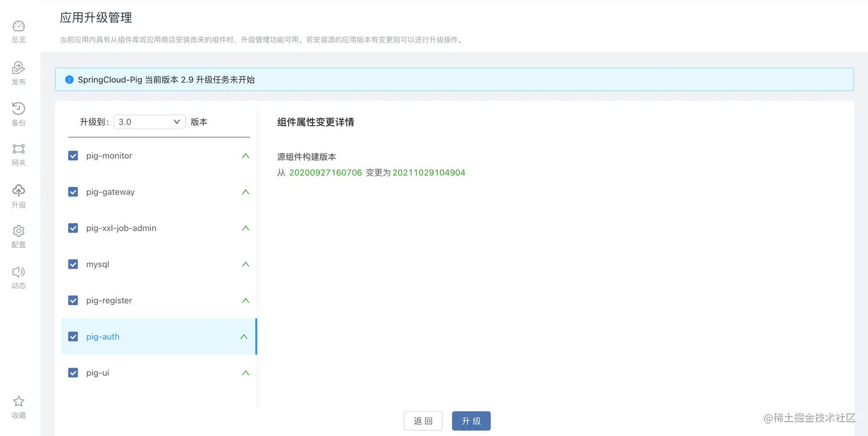The width and height of the screenshot is (868, 436).
Task: Click the green up arrow for pig-register
Action: (246, 300)
